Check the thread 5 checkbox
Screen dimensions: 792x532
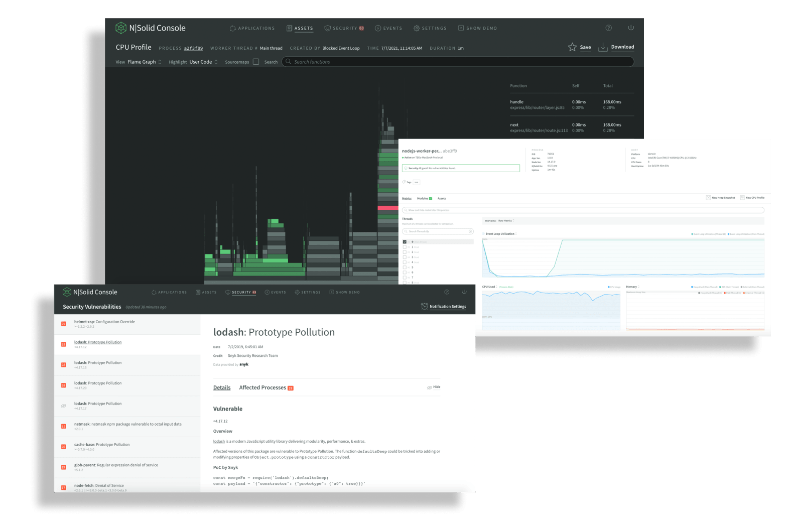[x=405, y=267]
